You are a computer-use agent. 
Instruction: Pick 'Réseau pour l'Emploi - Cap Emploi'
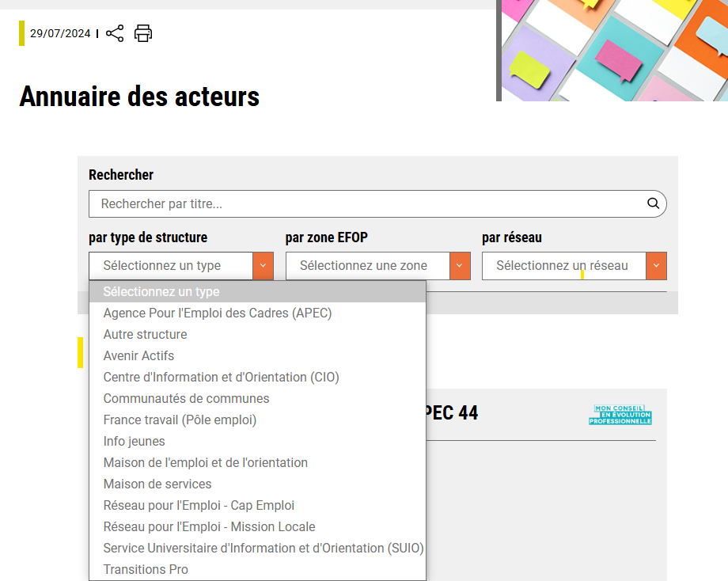click(x=257, y=505)
